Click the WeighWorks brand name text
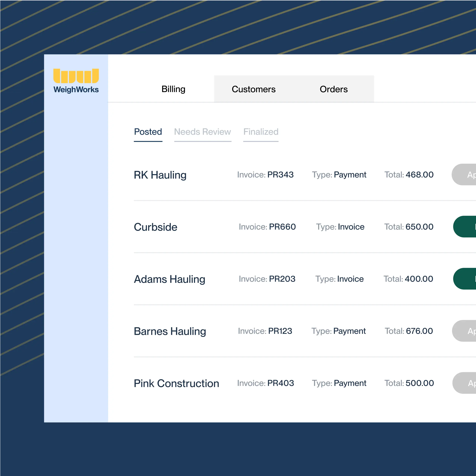476x476 pixels. (76, 89)
